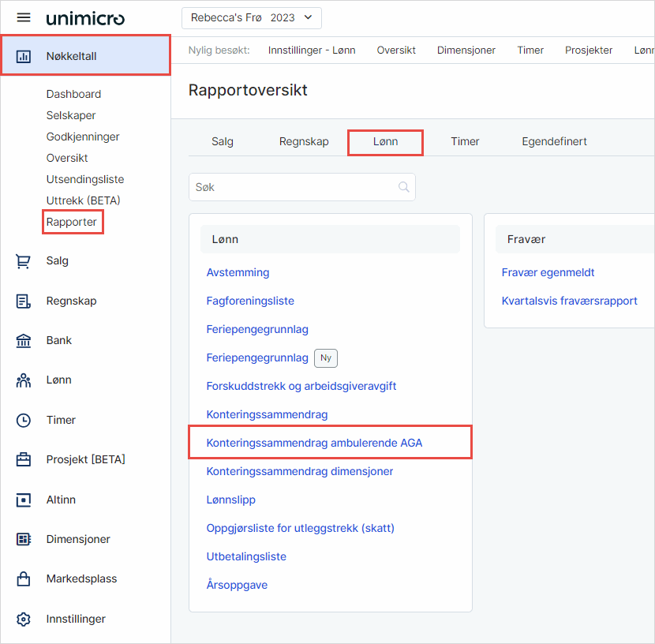This screenshot has height=644, width=655.
Task: Open the Prosjekt briefcase icon
Action: (x=24, y=460)
